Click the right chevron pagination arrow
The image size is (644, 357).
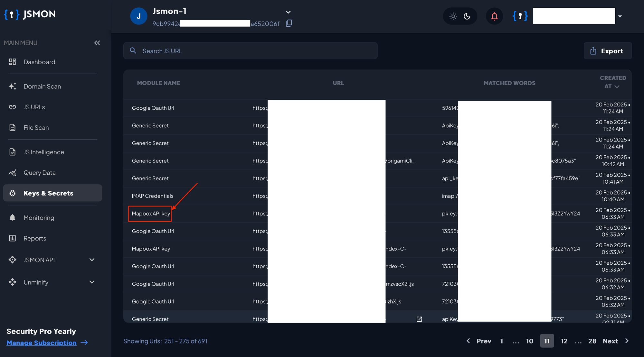[627, 341]
